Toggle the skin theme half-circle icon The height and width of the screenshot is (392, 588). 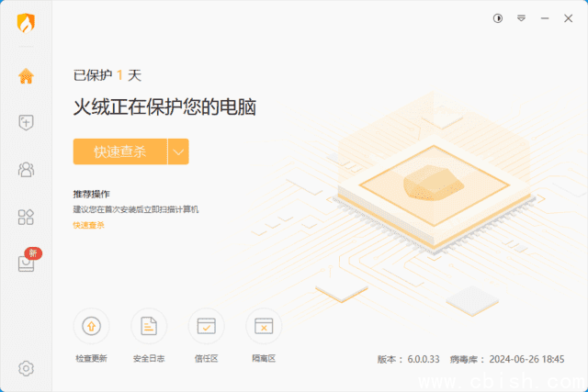(x=498, y=18)
